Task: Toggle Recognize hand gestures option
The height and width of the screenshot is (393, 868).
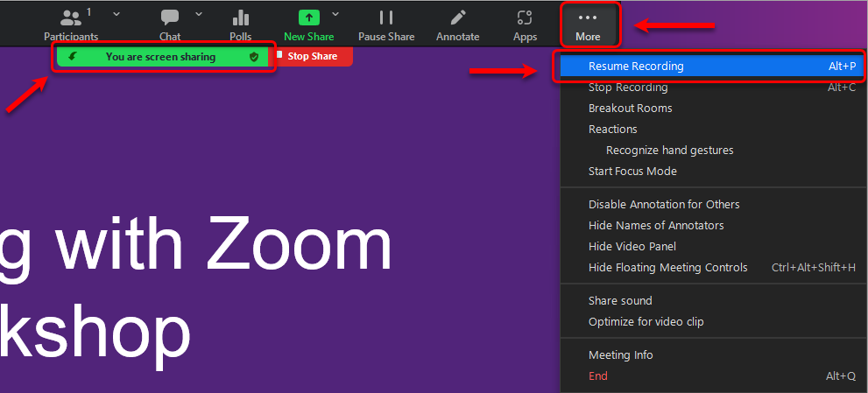Action: [711, 151]
